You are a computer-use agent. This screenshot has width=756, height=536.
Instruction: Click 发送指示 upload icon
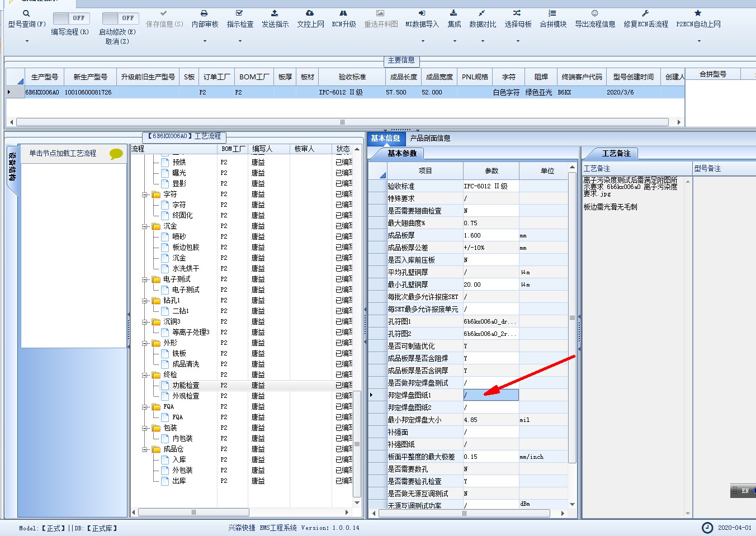[x=275, y=13]
